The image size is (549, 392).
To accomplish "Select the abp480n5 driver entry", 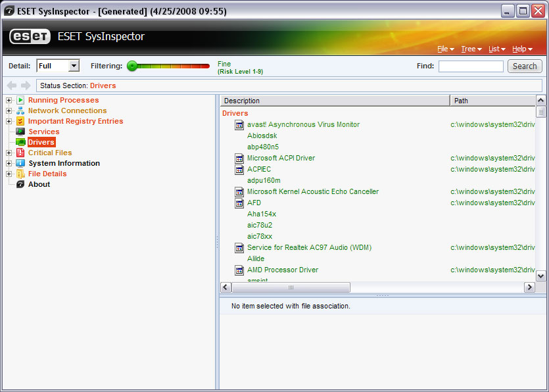I will 263,147.
